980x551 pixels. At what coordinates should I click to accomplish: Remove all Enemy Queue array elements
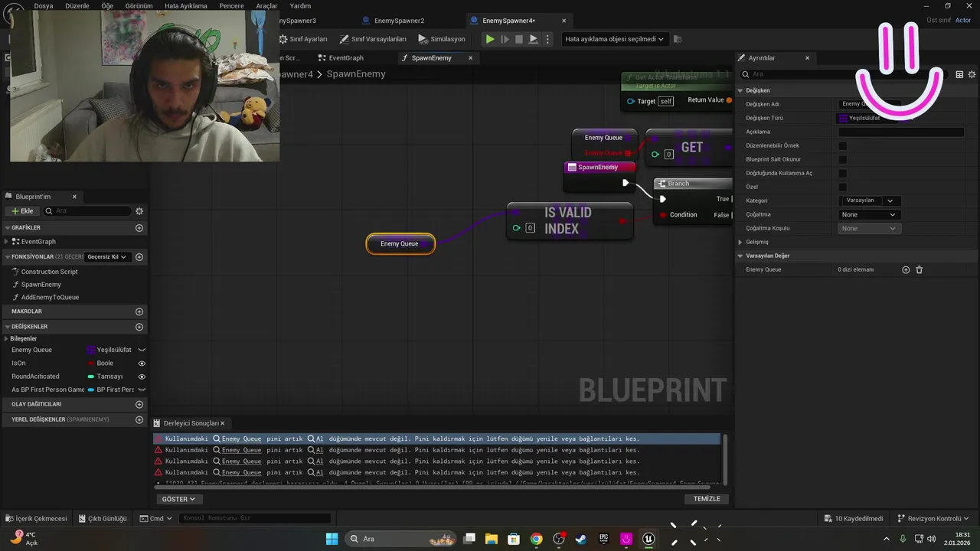(920, 269)
